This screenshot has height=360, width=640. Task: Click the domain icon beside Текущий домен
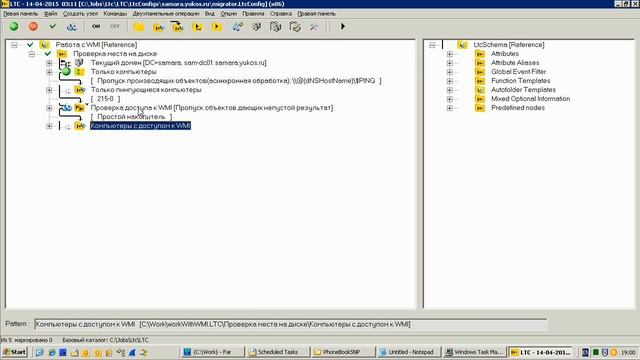point(79,62)
